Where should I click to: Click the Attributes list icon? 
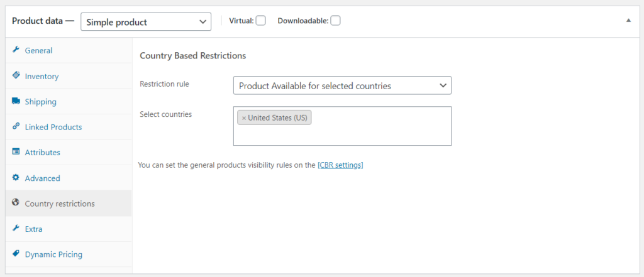[16, 151]
